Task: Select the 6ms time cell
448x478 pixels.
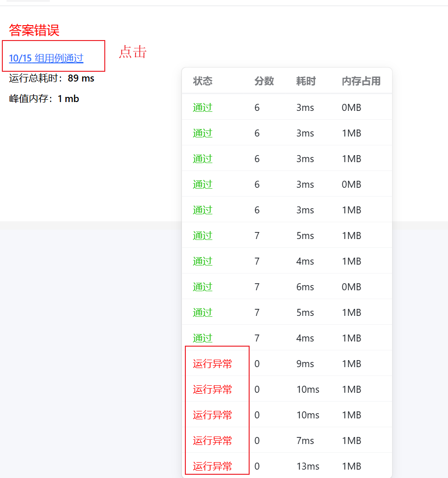Action: 305,287
